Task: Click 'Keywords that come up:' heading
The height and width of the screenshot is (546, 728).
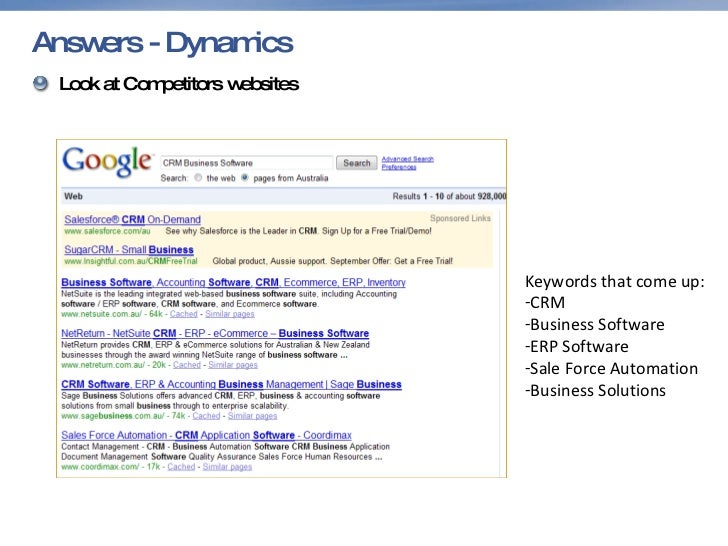Action: (615, 282)
